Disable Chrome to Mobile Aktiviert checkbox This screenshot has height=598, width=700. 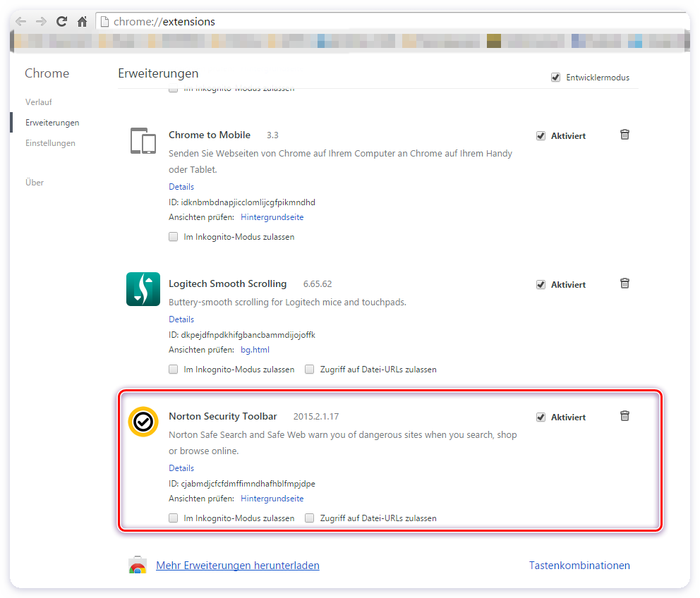click(x=541, y=135)
